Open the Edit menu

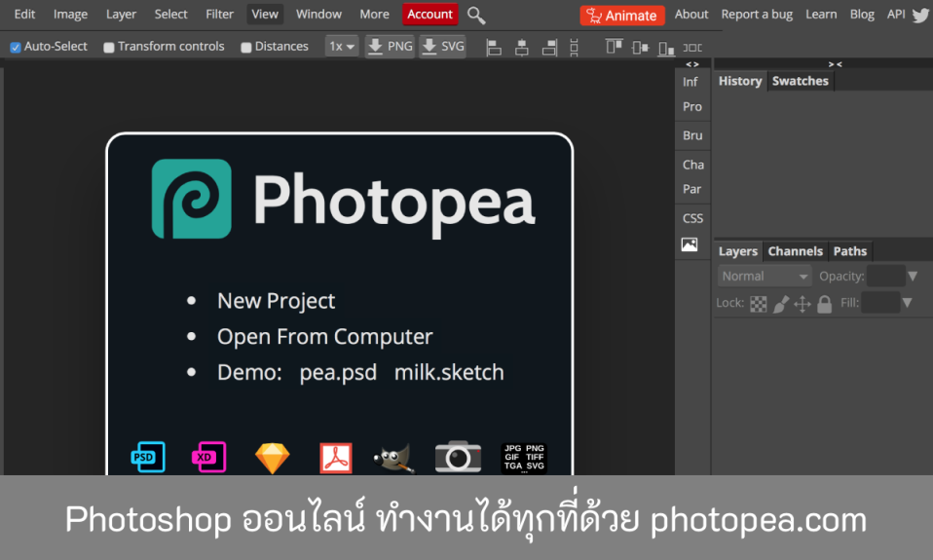click(24, 15)
